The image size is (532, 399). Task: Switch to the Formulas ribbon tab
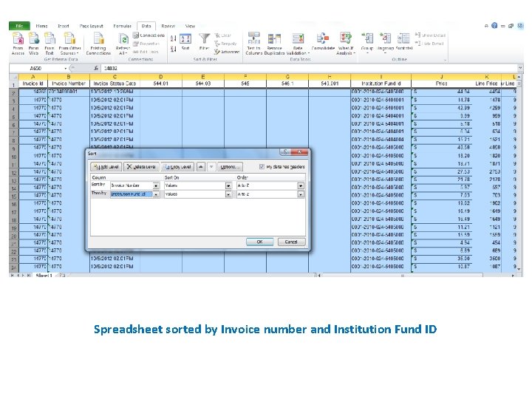[x=122, y=26]
